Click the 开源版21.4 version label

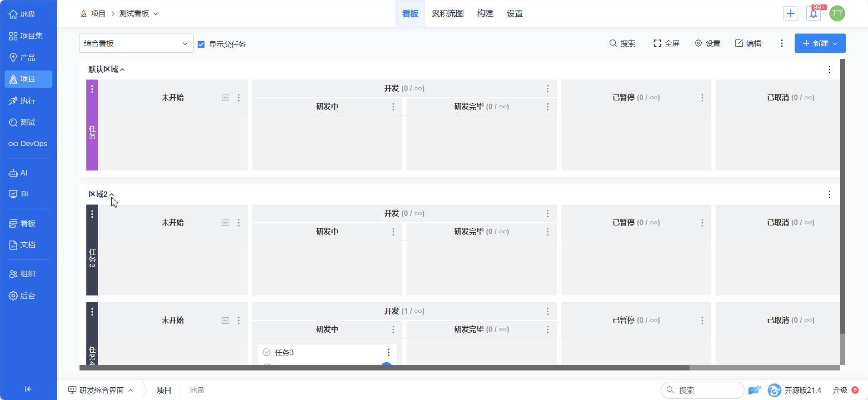[x=803, y=390]
